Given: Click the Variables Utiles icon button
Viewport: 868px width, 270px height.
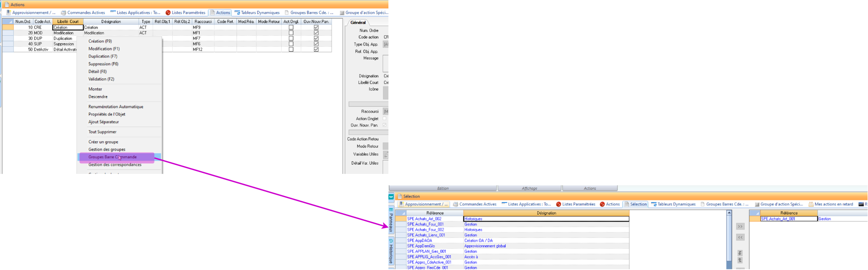Looking at the screenshot, I should click(x=386, y=155).
